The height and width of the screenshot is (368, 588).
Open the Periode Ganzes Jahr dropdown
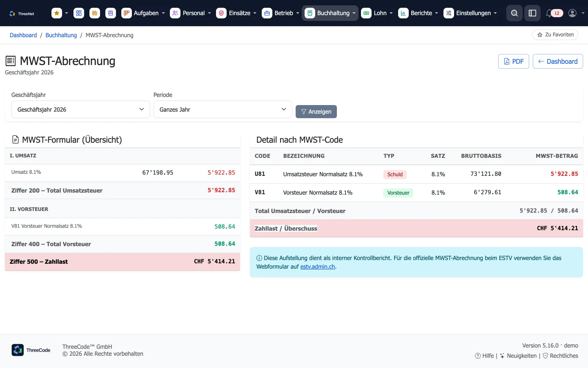[223, 110]
